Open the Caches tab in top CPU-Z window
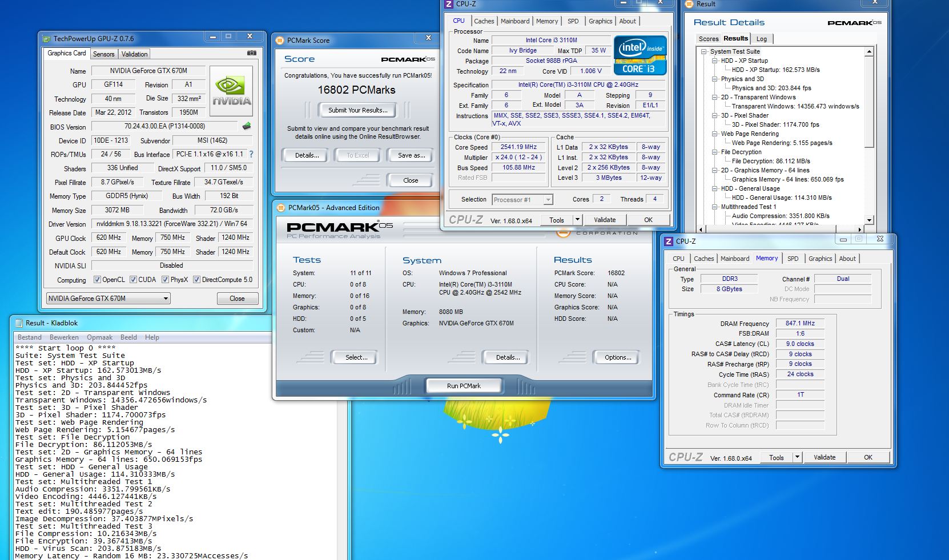Viewport: 949px width, 560px height. [x=484, y=21]
